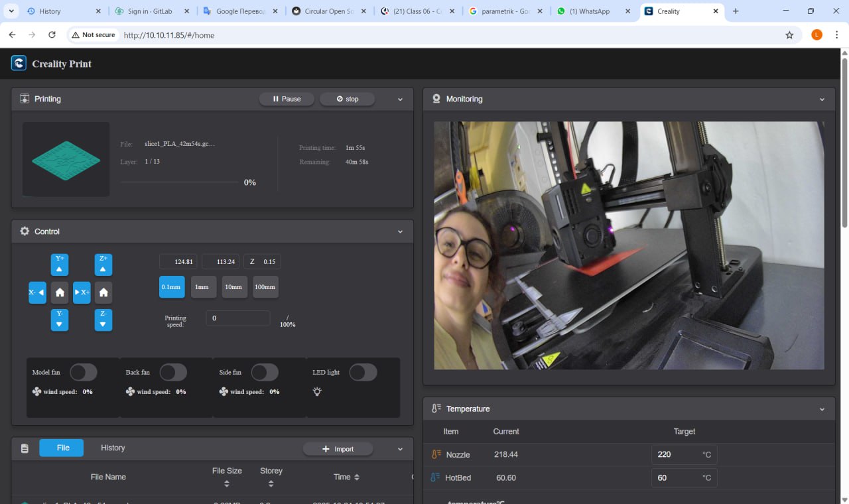
Task: Switch to the History tab
Action: point(113,448)
